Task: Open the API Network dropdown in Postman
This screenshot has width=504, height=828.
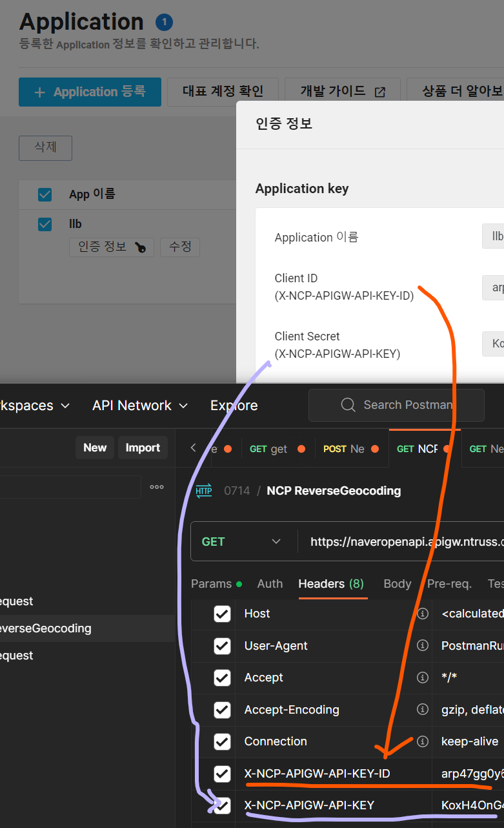Action: pos(140,406)
